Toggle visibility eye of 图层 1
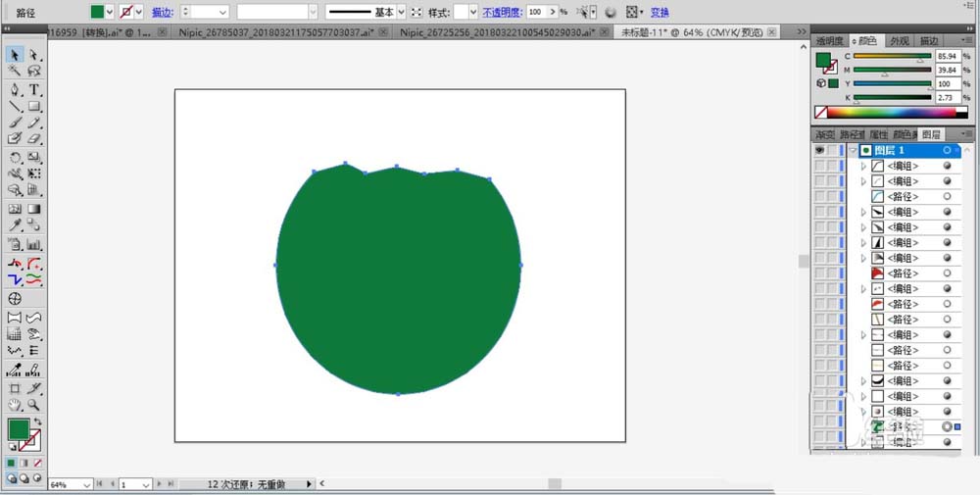 click(x=819, y=151)
